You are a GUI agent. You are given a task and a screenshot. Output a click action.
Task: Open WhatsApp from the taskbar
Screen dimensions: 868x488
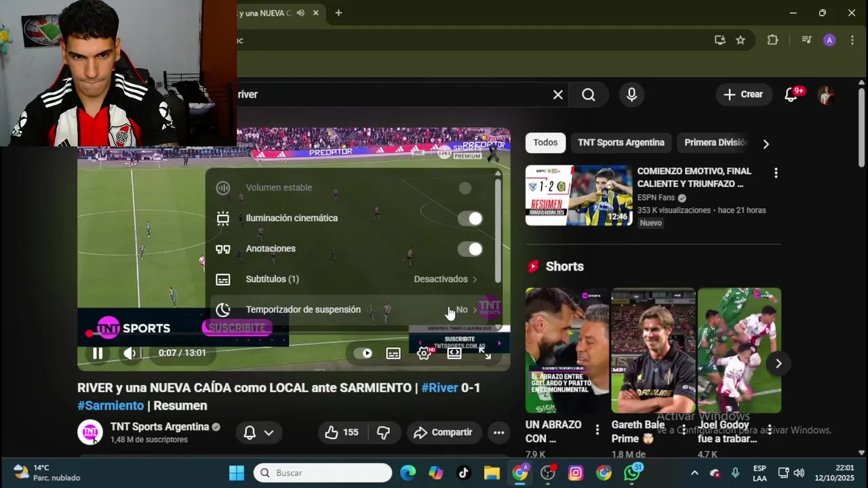pos(632,473)
